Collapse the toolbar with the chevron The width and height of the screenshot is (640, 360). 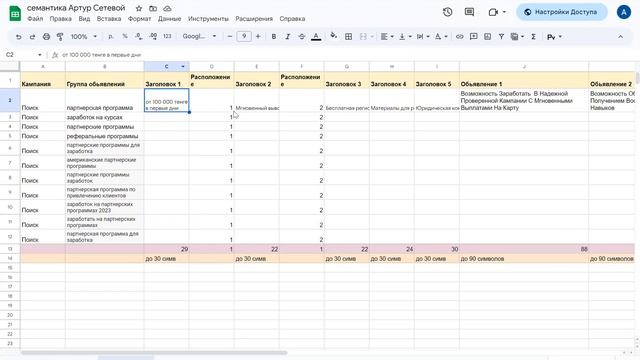click(620, 37)
